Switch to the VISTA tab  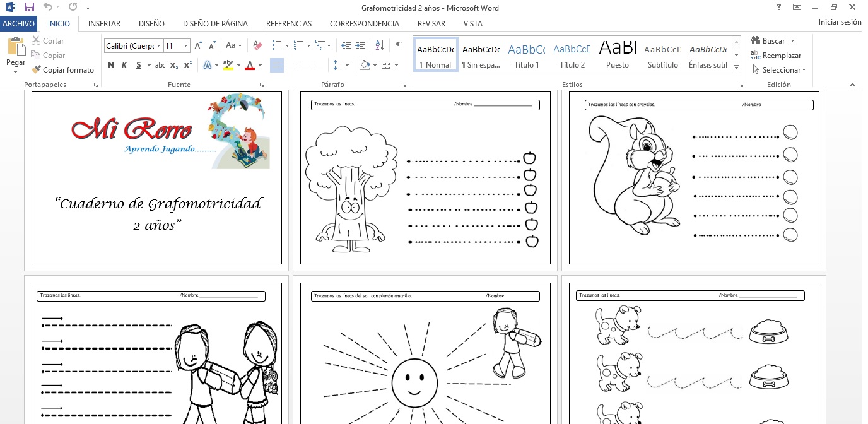point(473,23)
